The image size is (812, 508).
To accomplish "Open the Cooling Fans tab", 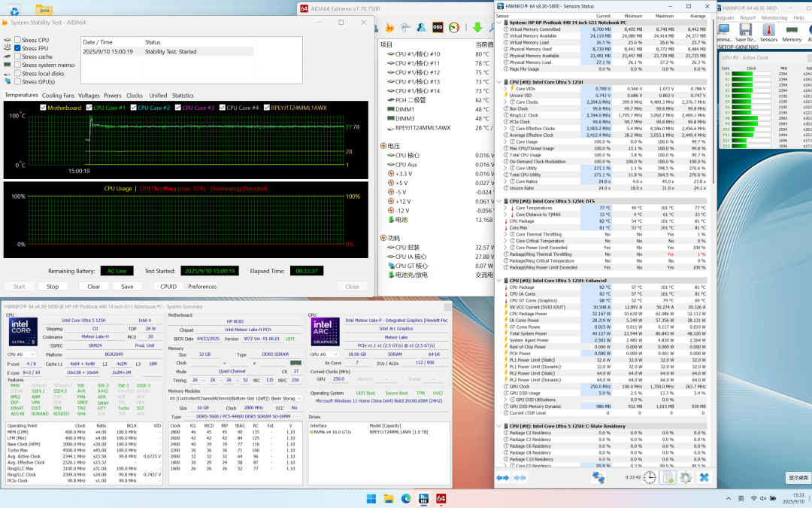I will coord(58,96).
